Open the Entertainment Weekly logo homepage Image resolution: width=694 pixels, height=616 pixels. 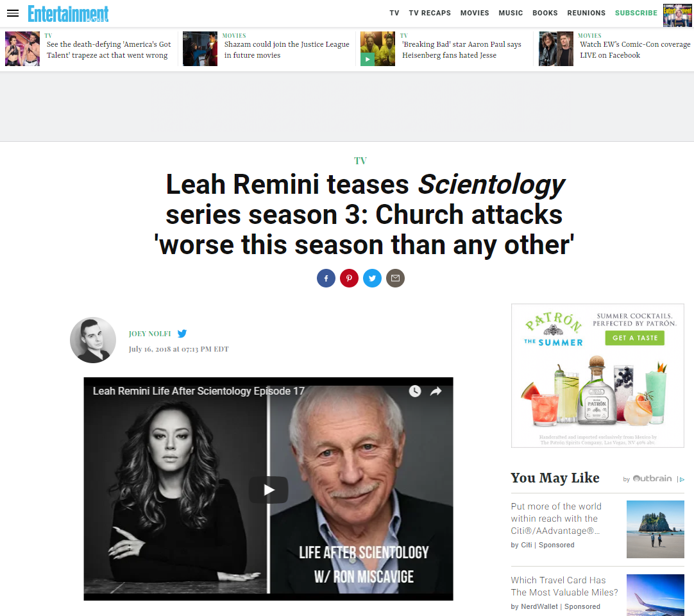68,13
